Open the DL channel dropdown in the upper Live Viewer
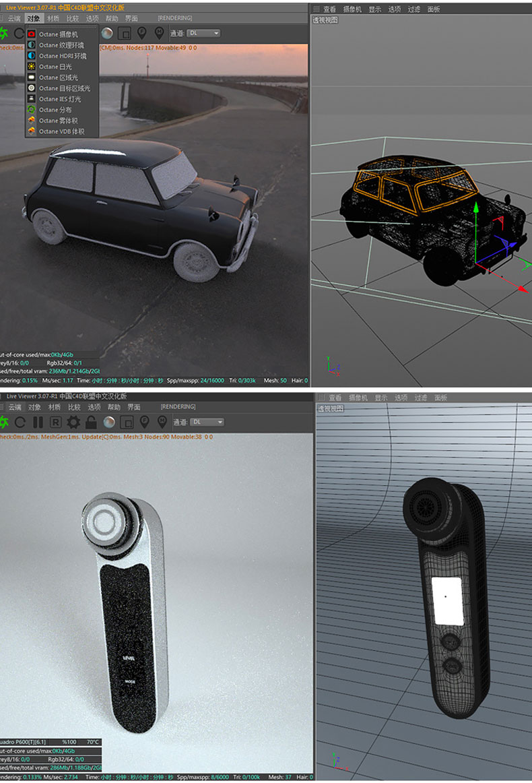This screenshot has height=783, width=532. click(203, 33)
